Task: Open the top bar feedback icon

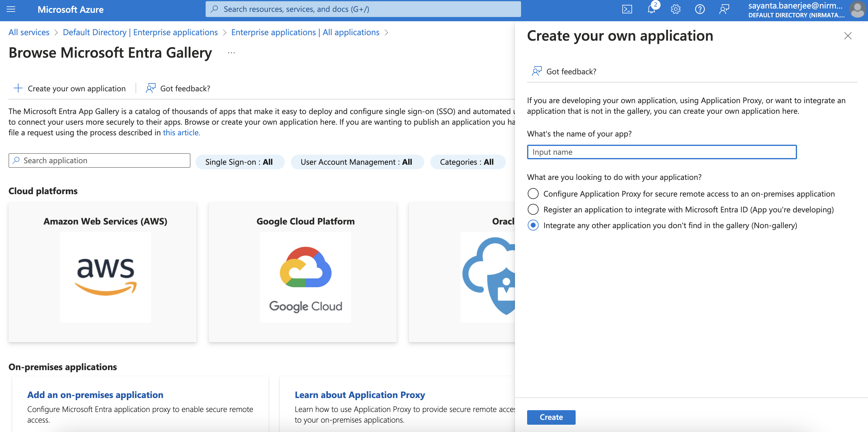Action: 724,9
